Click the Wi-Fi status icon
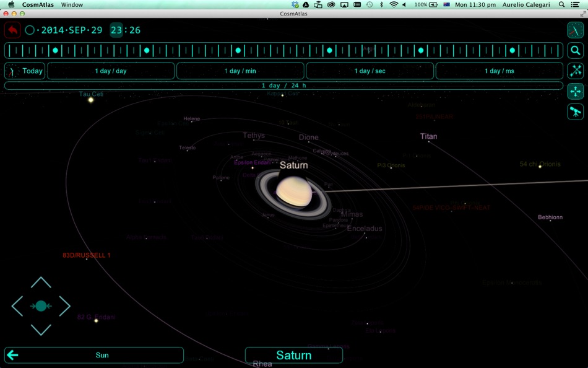 394,4
